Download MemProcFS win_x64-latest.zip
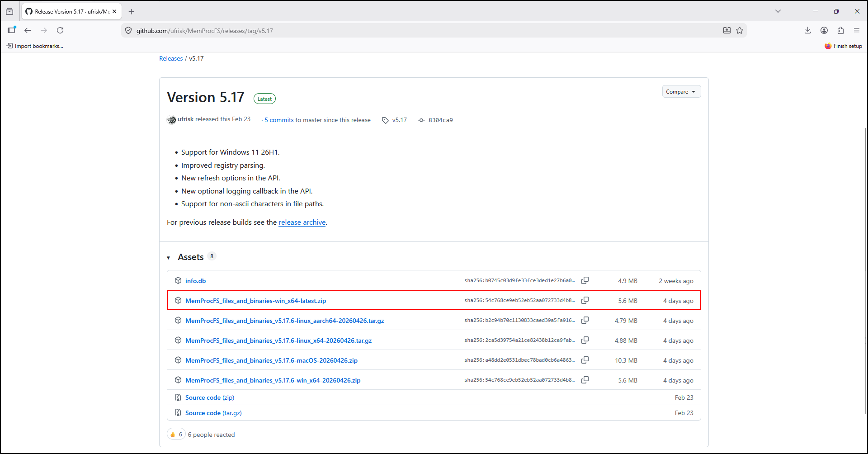Screen dimensions: 868x454 click(x=255, y=301)
